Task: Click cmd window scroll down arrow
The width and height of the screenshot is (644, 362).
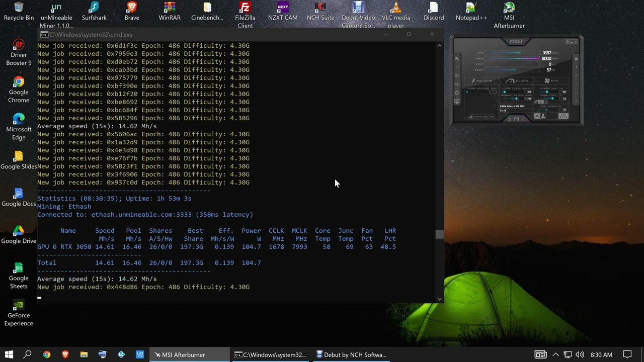Action: coord(440,299)
